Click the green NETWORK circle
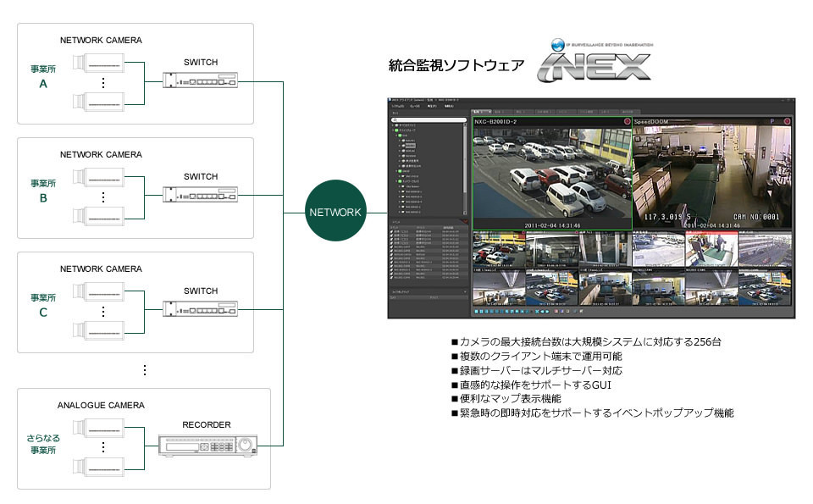Image resolution: width=813 pixels, height=504 pixels. 335,211
